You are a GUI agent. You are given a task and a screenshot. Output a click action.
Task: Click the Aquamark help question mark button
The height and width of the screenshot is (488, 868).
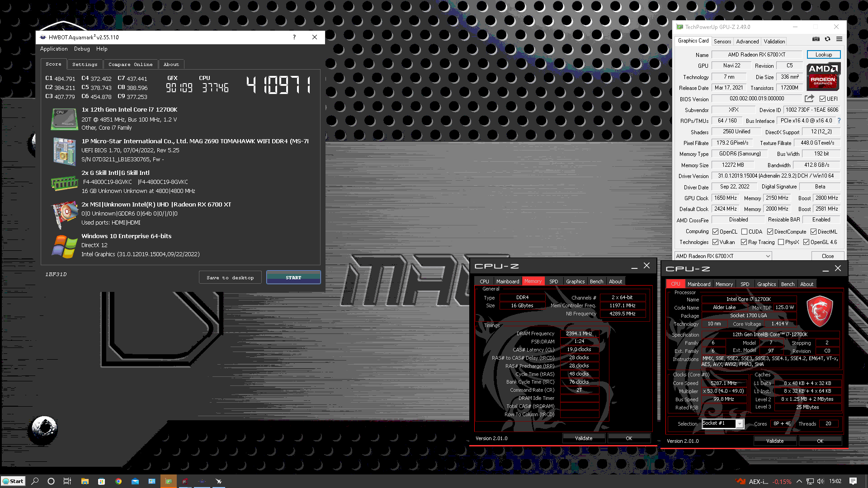pyautogui.click(x=294, y=37)
